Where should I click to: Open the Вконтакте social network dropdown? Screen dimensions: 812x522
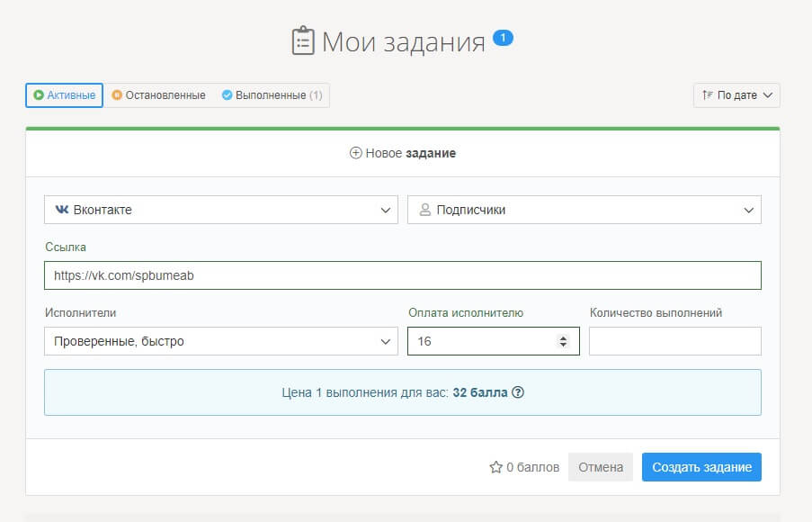pos(221,210)
